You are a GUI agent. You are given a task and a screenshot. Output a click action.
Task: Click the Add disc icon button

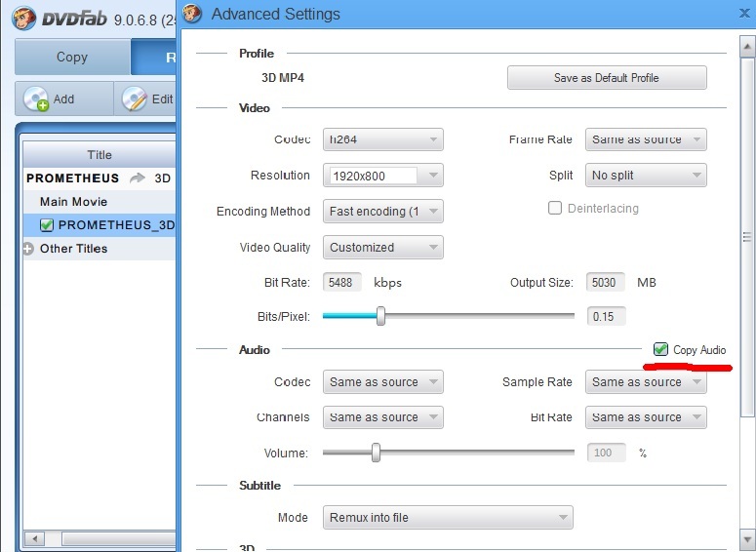(x=36, y=99)
